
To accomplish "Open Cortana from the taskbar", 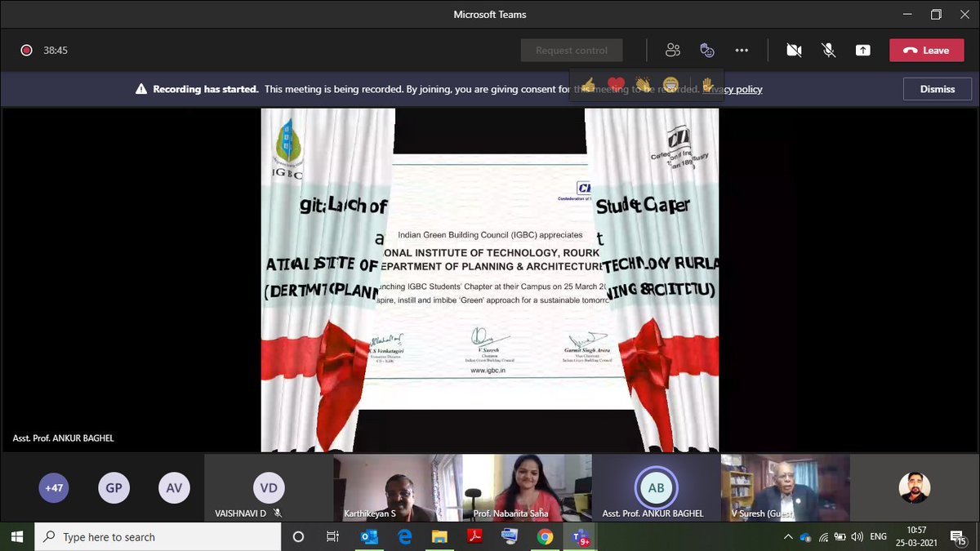I will (298, 537).
